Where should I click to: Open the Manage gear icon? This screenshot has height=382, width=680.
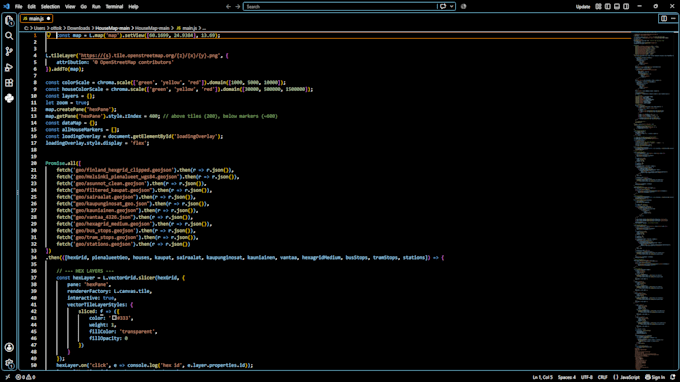[x=9, y=363]
